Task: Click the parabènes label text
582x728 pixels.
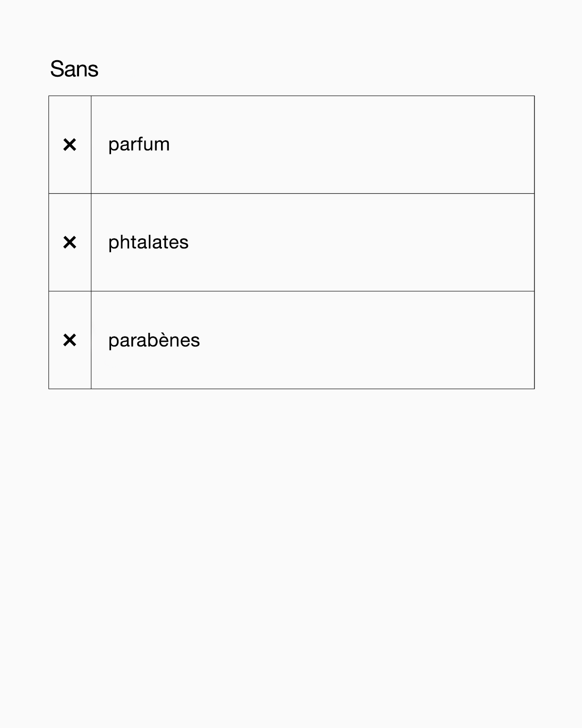Action: 154,340
